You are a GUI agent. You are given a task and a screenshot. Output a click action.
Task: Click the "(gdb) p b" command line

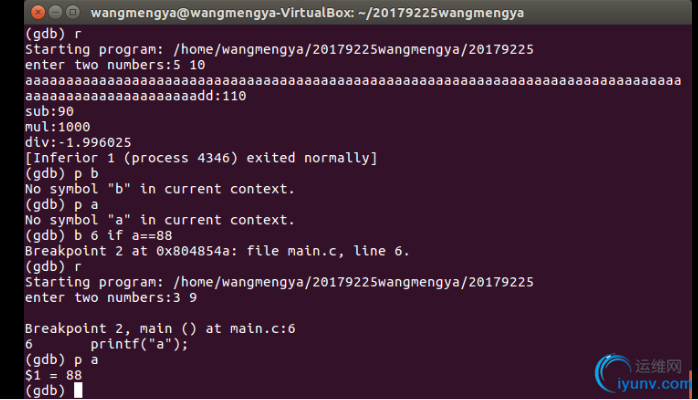pos(61,174)
